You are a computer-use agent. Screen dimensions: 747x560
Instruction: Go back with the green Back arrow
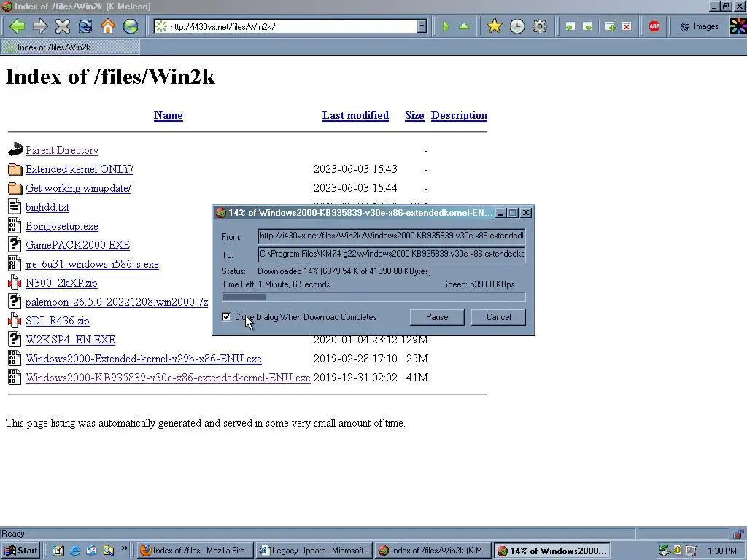(x=18, y=26)
